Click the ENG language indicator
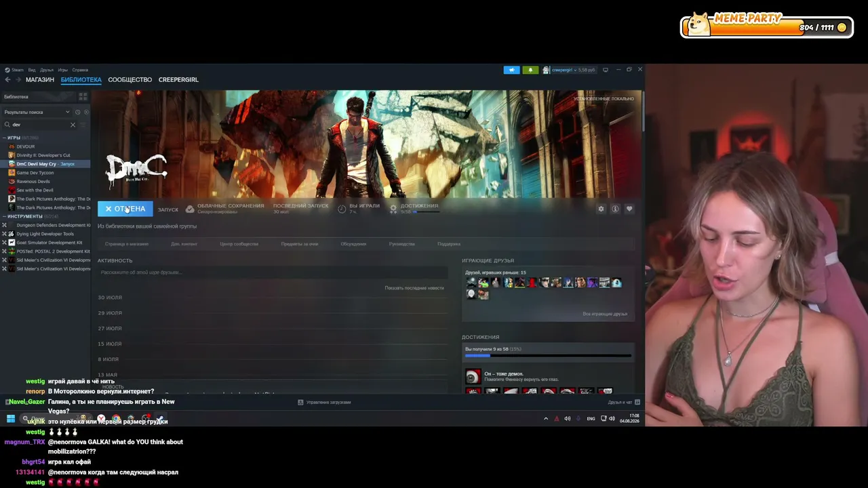Viewport: 868px width, 488px height. coord(591,419)
